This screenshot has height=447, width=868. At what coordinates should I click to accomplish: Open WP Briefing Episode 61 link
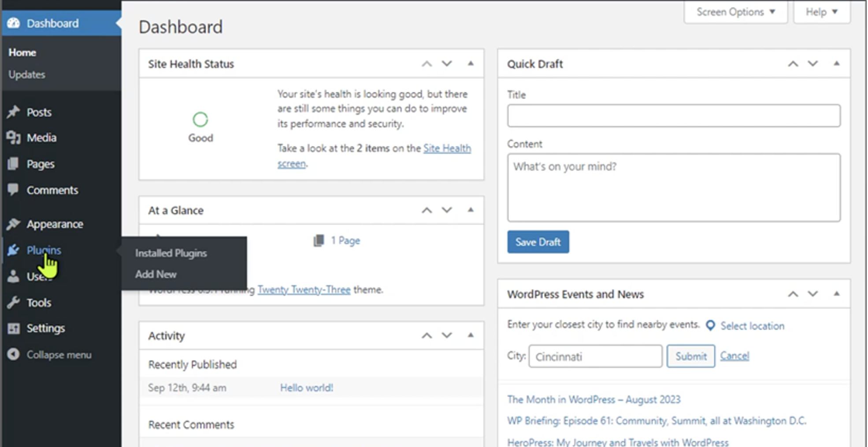(657, 421)
